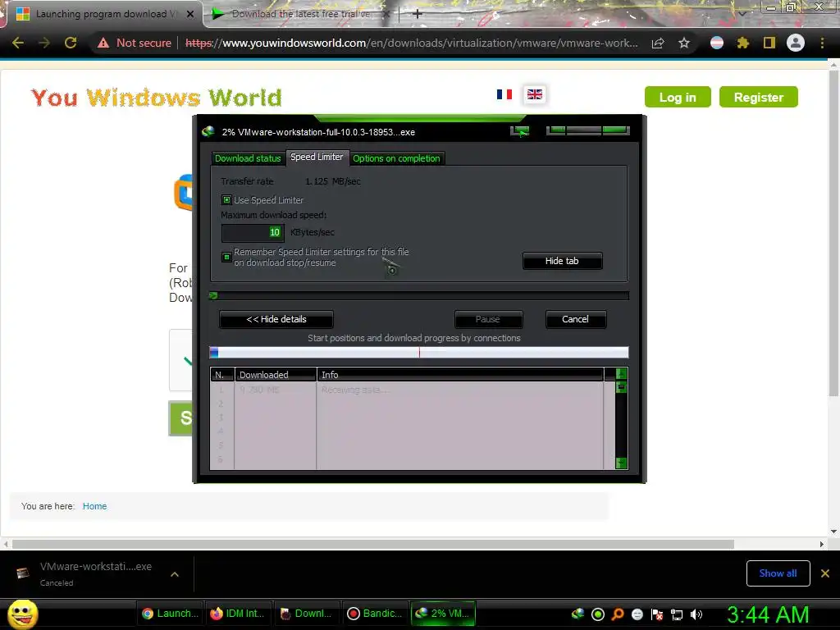Viewport: 840px width, 630px height.
Task: Click the You Windows World logo
Action: (157, 98)
